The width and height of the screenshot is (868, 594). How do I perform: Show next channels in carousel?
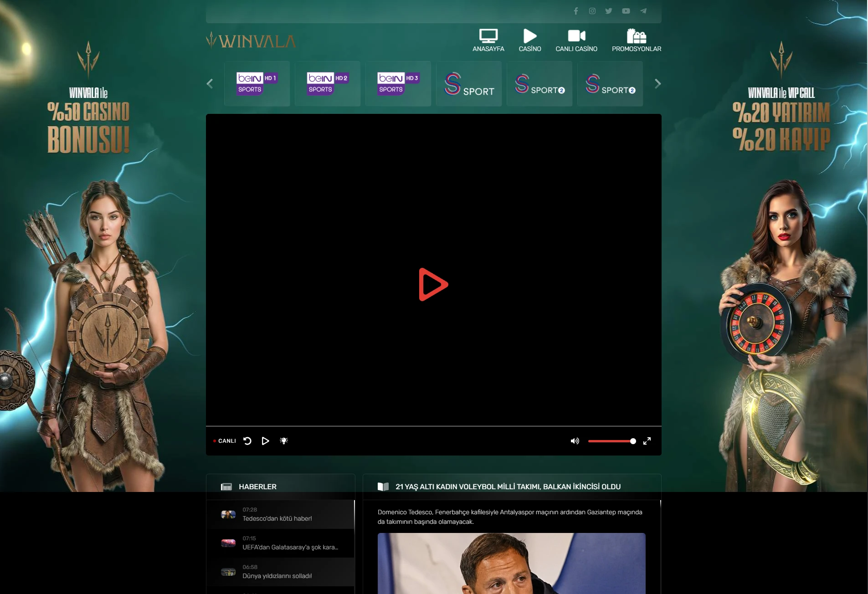pos(657,83)
